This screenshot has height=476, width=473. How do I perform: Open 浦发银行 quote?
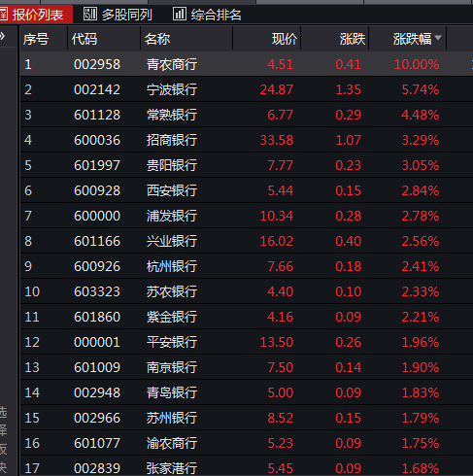(x=172, y=216)
